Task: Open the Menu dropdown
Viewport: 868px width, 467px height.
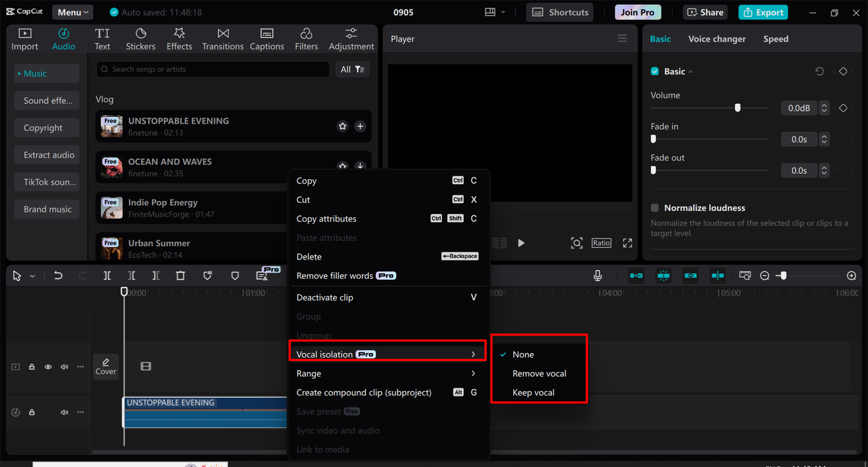Action: [73, 12]
